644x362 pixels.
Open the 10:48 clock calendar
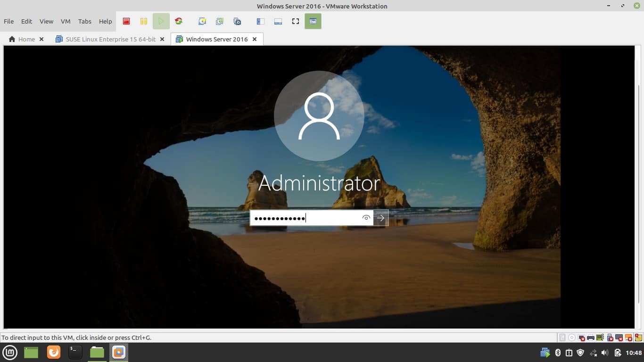[634, 353]
